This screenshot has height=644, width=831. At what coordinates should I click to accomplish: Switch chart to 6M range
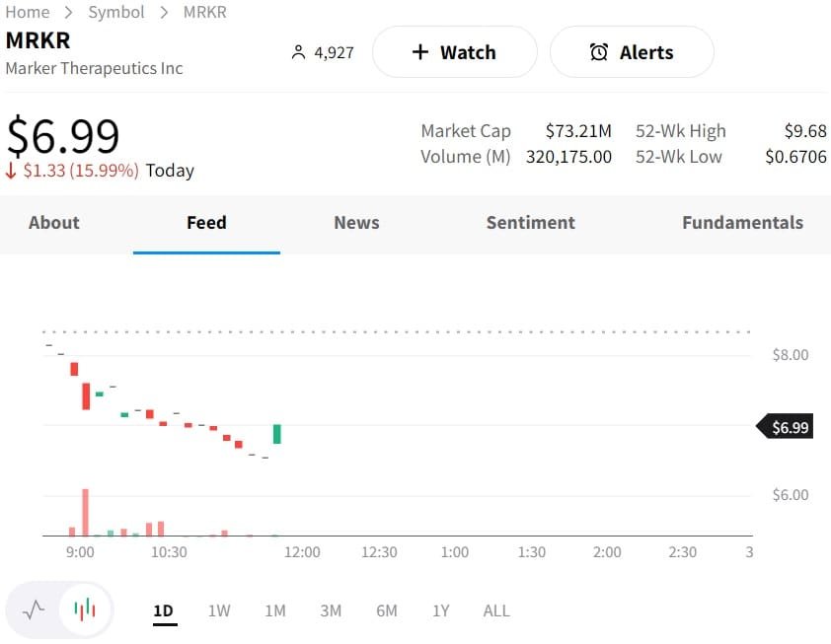387,610
